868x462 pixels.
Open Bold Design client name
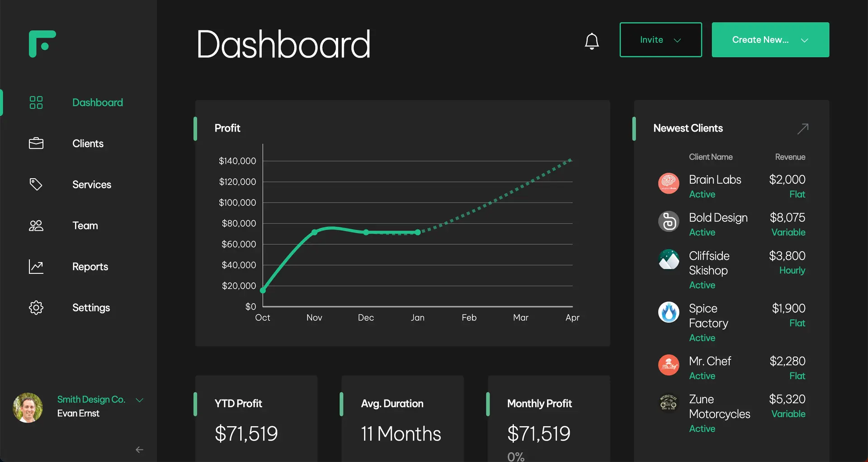click(718, 218)
